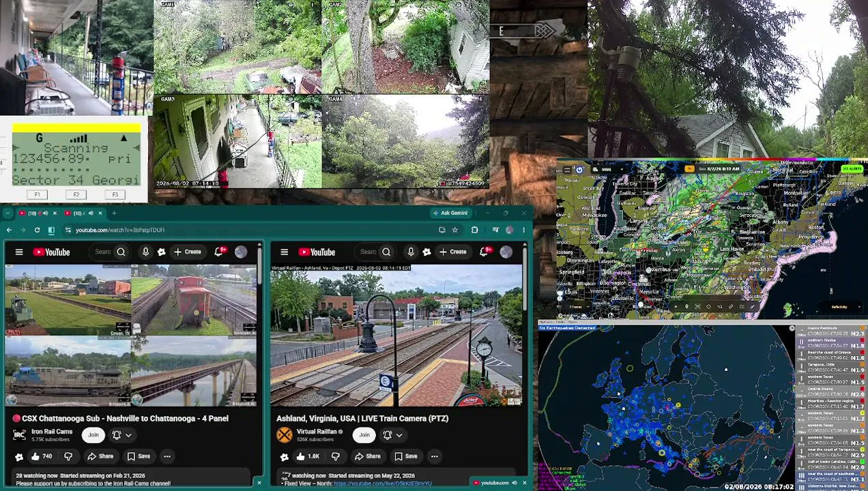Click YouTube logo in left CSX window

click(x=51, y=252)
